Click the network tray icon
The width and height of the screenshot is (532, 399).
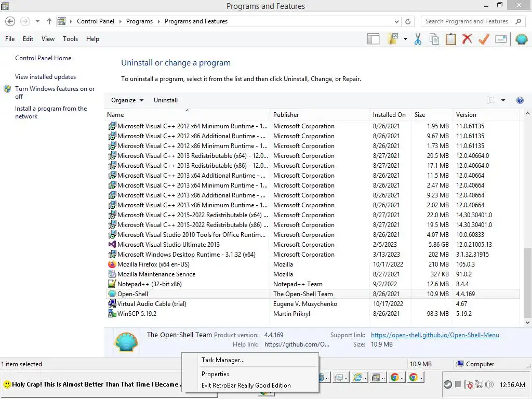click(478, 384)
